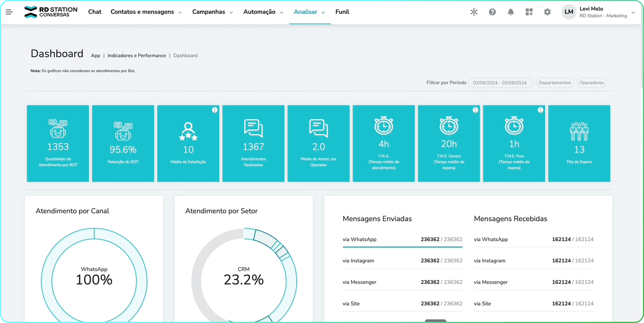Open the apps grid icon

pos(529,12)
